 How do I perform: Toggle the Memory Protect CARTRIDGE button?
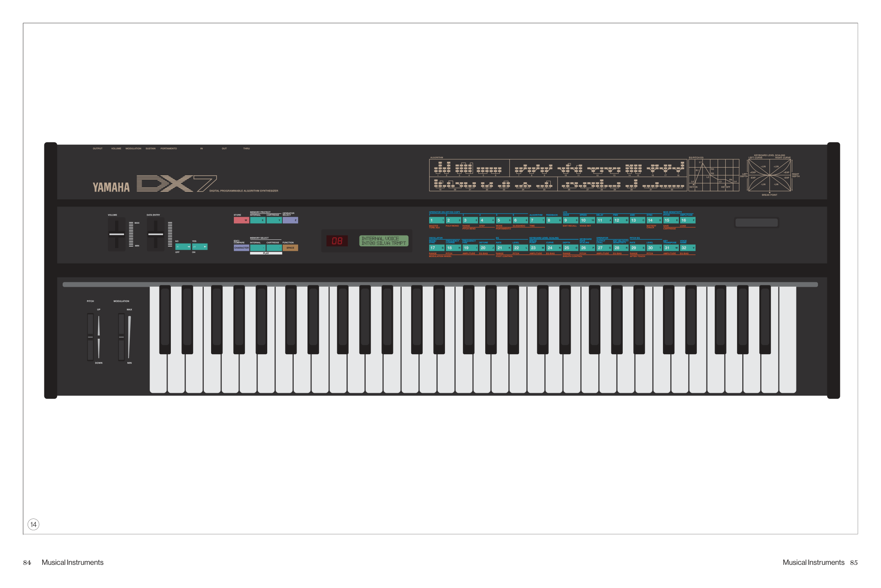tap(274, 220)
